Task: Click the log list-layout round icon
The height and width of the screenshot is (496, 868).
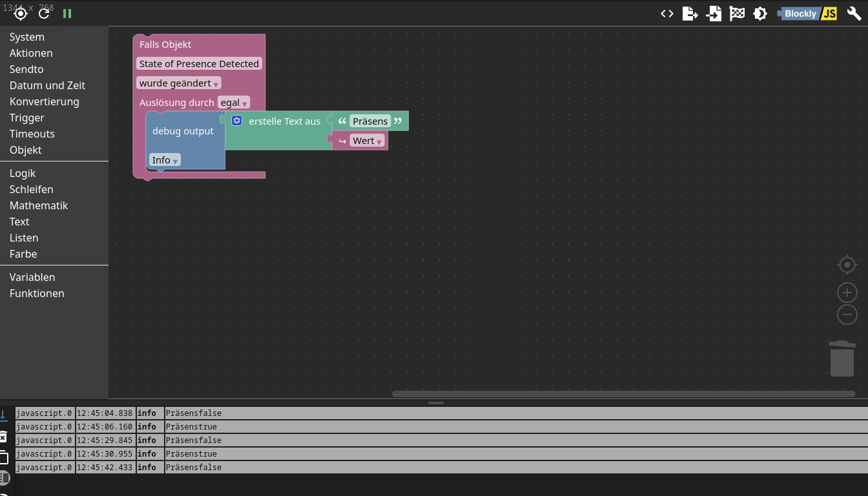Action: pyautogui.click(x=4, y=479)
